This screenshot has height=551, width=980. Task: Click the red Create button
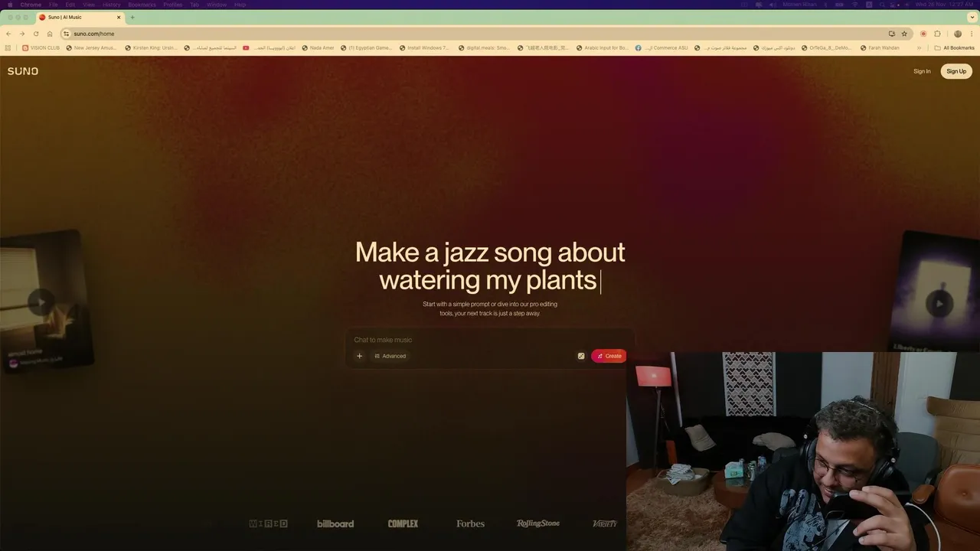(x=609, y=356)
